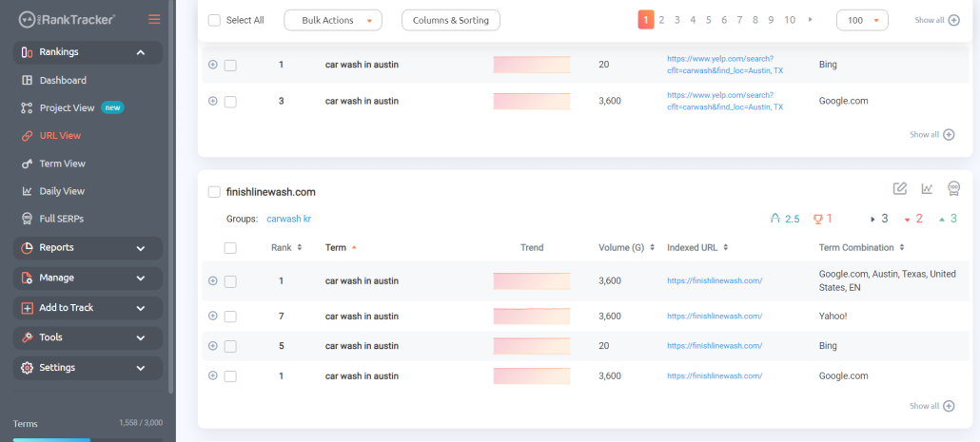
Task: Sort by Rank column
Action: (286, 247)
